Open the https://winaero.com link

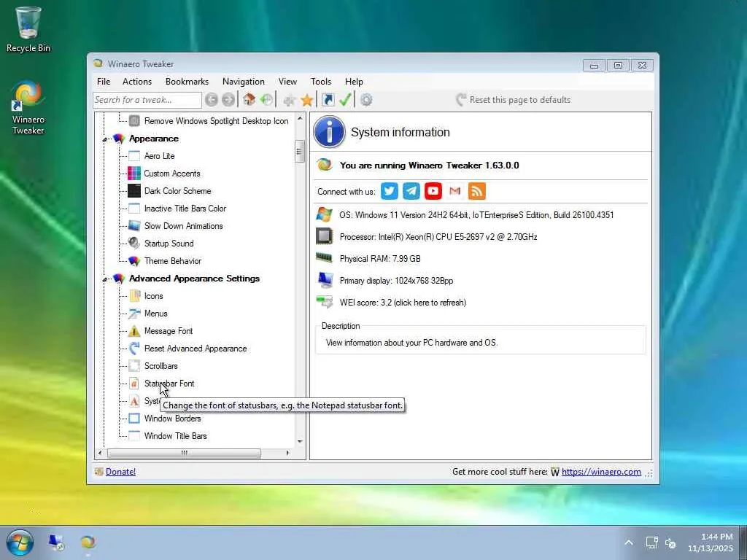pyautogui.click(x=601, y=472)
